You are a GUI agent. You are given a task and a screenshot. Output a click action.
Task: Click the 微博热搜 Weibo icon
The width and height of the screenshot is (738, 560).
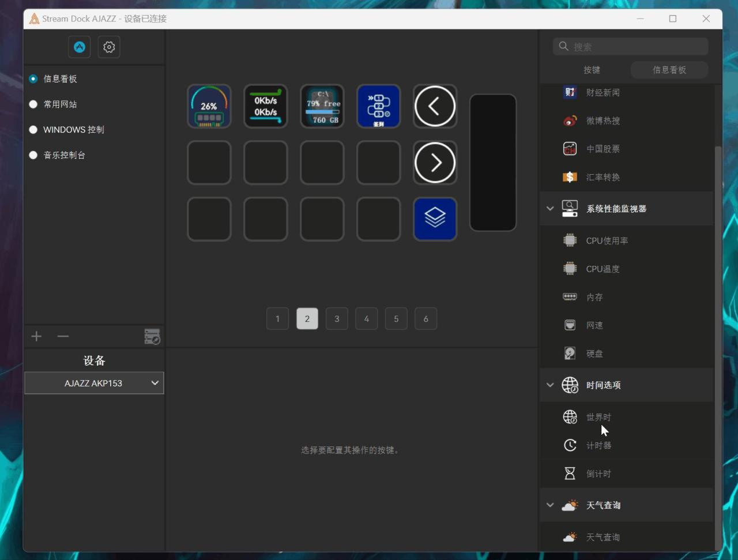[570, 121]
